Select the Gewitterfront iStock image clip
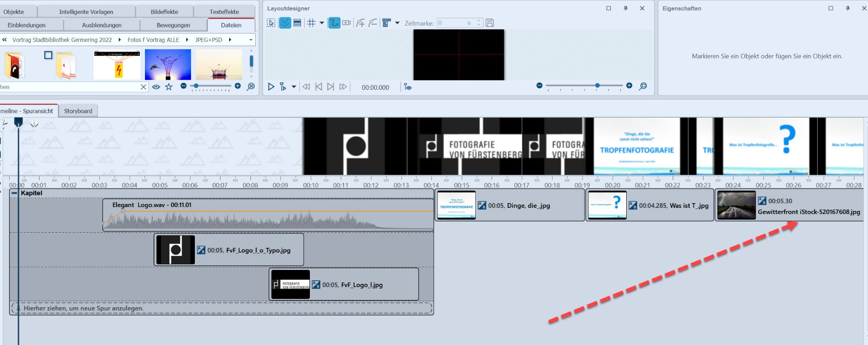 point(789,206)
